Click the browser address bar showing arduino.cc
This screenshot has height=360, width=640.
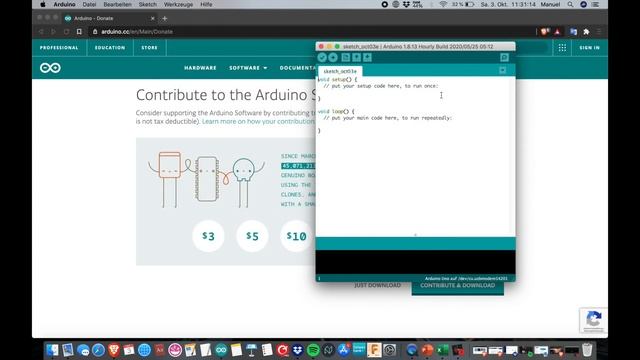click(x=310, y=31)
